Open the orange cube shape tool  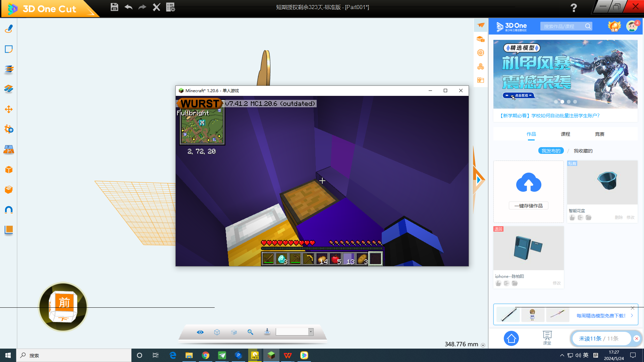(x=9, y=170)
